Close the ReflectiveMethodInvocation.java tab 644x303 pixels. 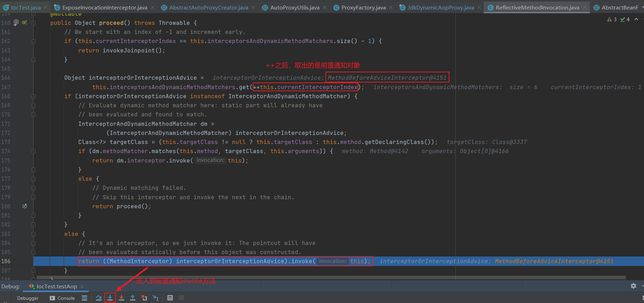585,7
